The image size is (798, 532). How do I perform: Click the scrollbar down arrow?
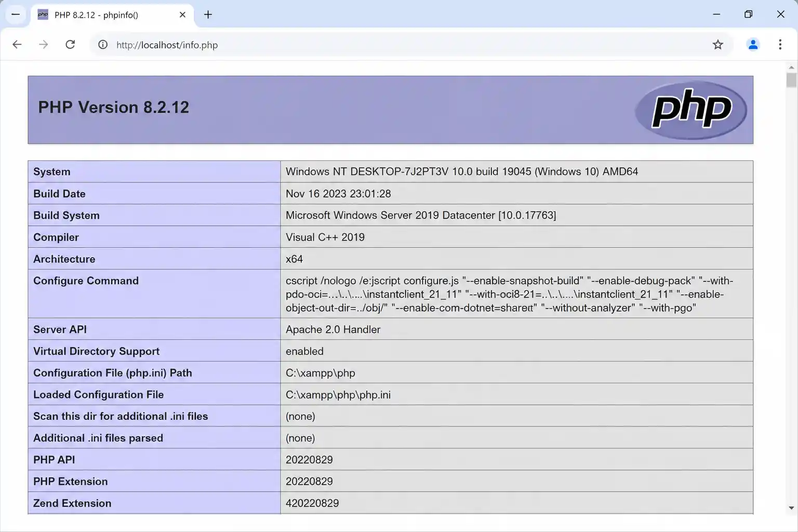(791, 508)
